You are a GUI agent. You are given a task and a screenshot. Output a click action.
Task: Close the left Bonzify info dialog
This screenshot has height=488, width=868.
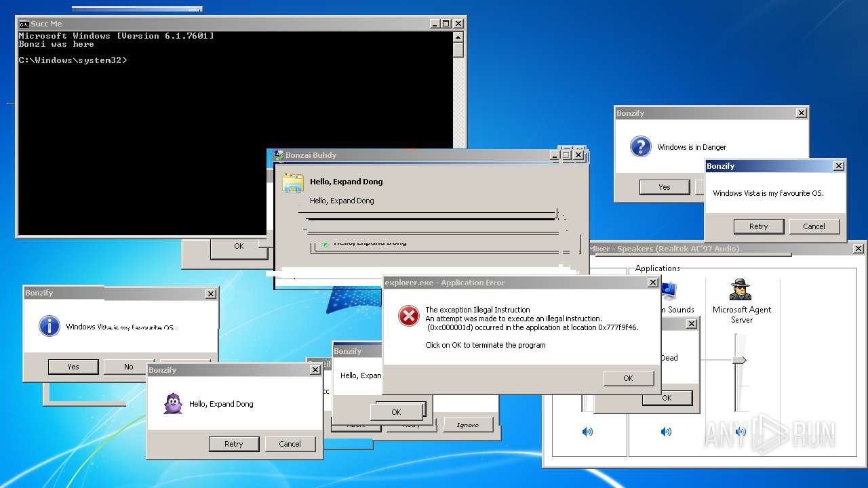(211, 293)
